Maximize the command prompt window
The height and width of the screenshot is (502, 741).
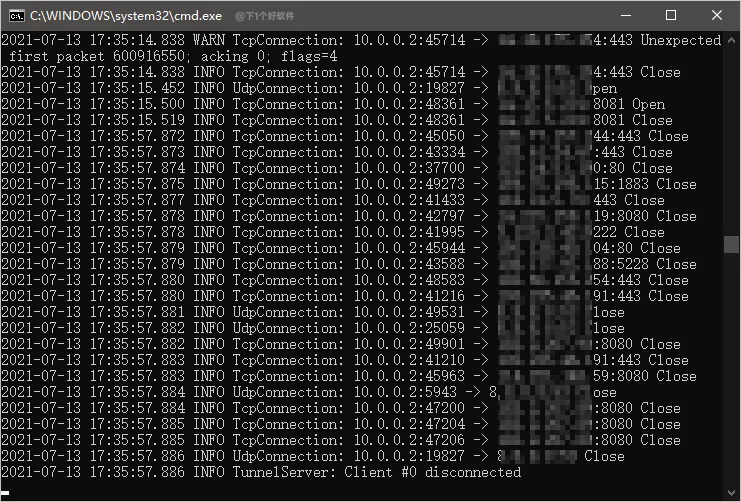tap(671, 16)
